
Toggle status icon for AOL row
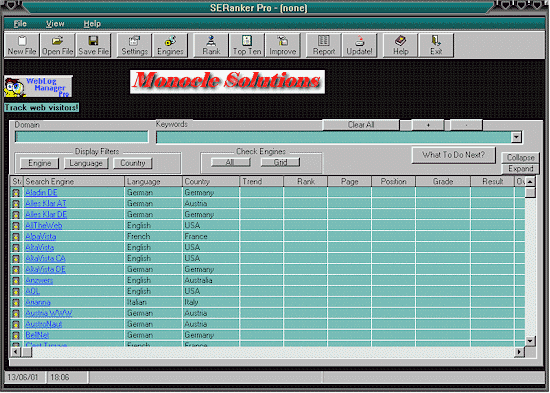(16, 292)
